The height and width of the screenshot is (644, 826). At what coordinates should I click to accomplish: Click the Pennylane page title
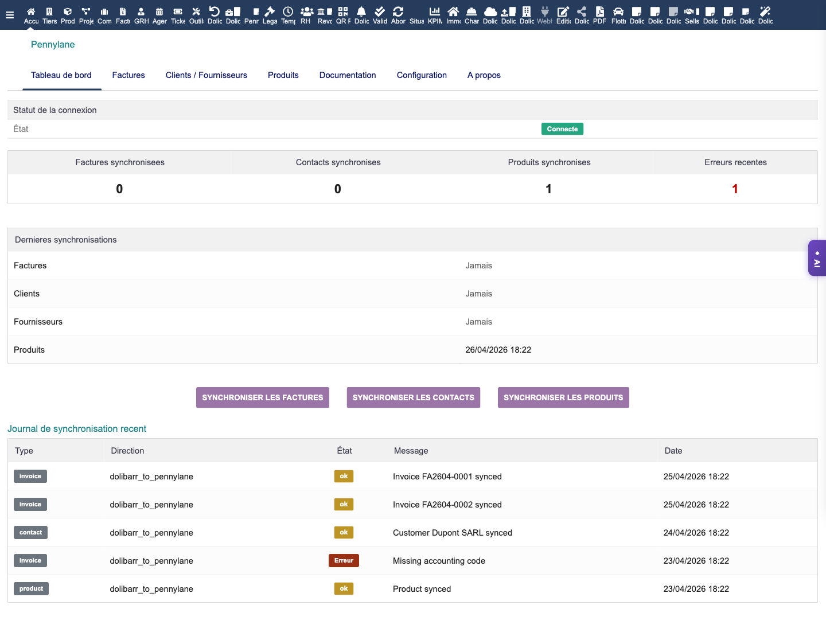(x=53, y=45)
